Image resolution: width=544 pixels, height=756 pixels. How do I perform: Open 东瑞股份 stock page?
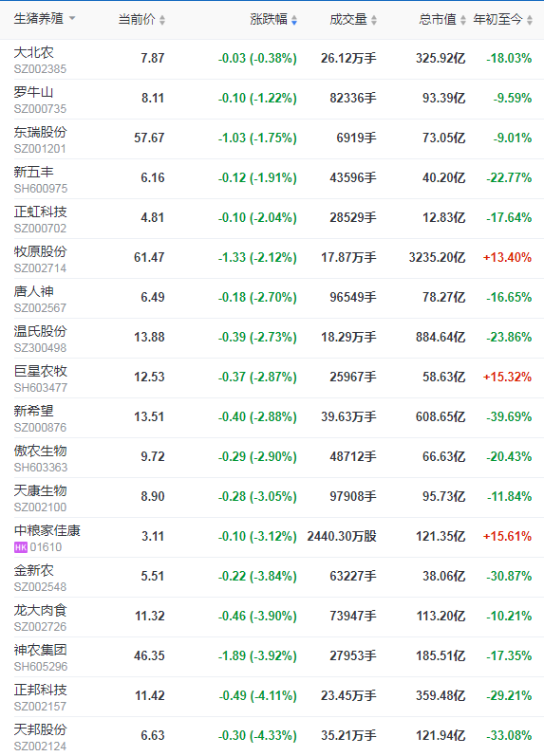click(x=41, y=132)
